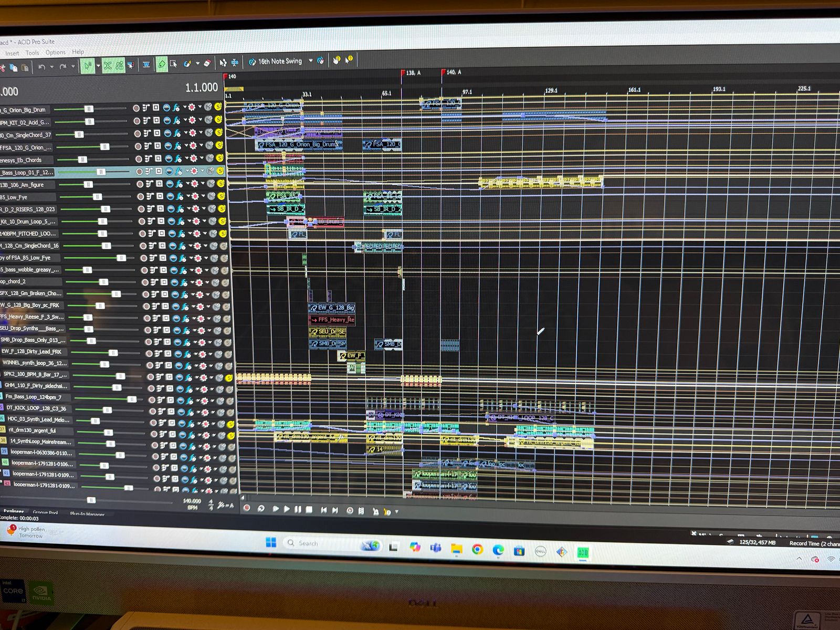840x630 pixels.
Task: Solo the G_Orion_Big_Drum track
Action: (x=218, y=107)
